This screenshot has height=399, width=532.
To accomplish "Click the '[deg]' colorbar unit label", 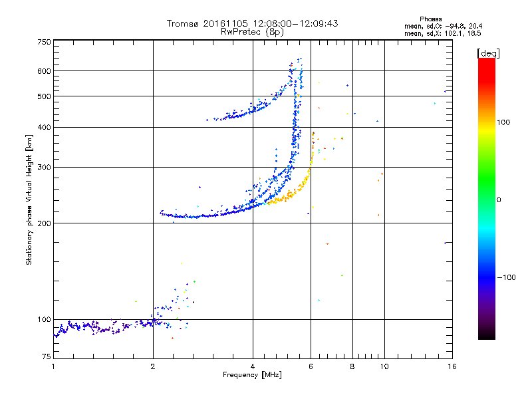I will coord(488,53).
